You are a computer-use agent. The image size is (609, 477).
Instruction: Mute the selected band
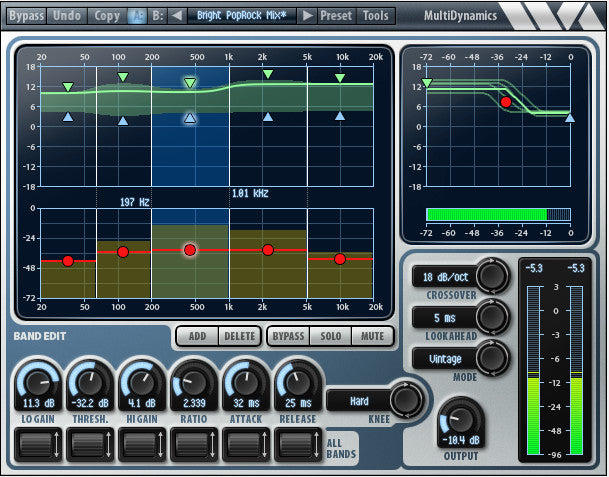coord(372,336)
